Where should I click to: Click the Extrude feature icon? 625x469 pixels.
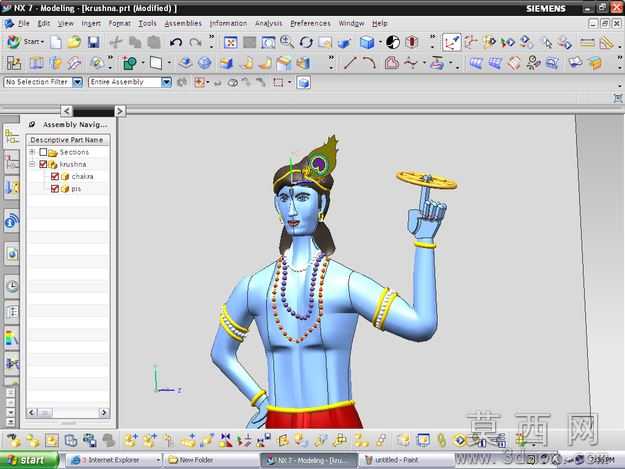click(185, 63)
